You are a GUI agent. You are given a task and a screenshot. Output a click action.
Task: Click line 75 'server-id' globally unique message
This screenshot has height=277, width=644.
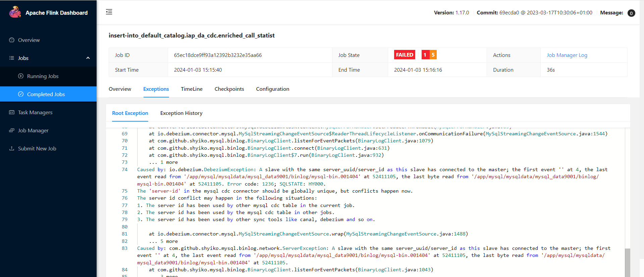(x=275, y=191)
